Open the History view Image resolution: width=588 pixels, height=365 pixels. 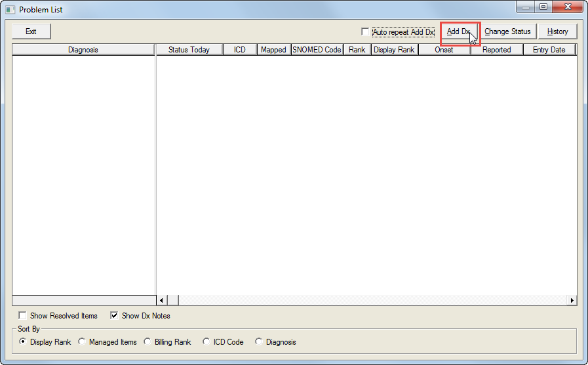pyautogui.click(x=557, y=31)
